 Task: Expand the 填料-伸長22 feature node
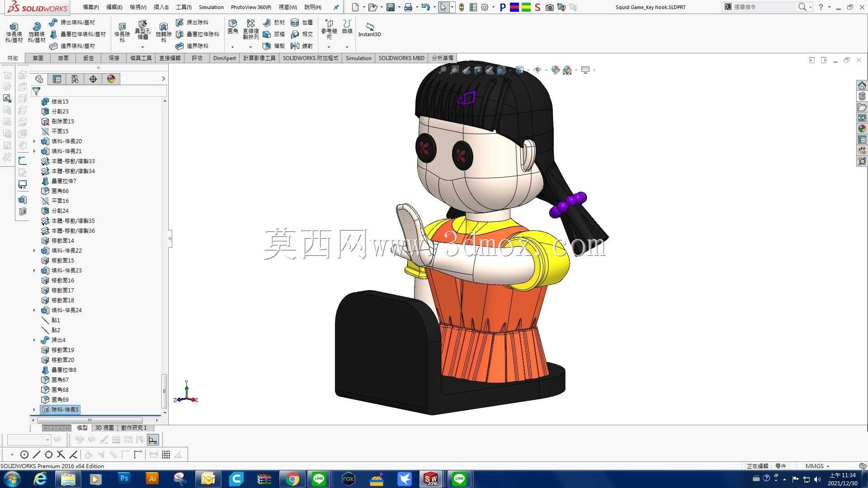34,251
